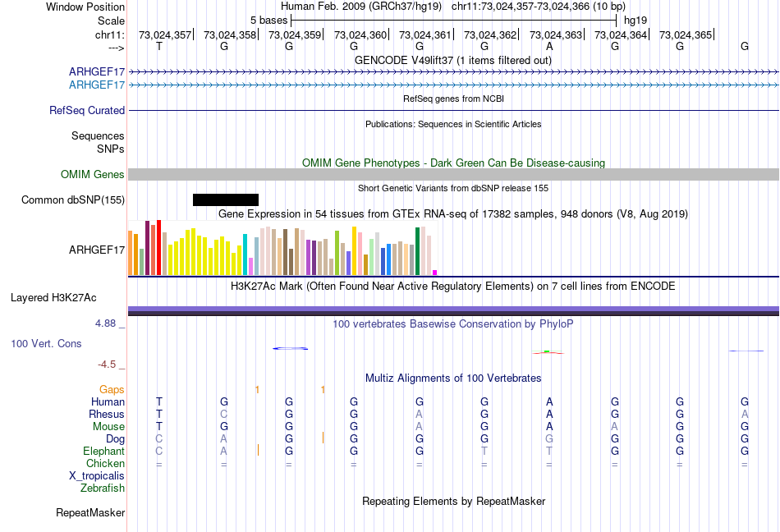Select the Elephant alignment row label

[103, 451]
